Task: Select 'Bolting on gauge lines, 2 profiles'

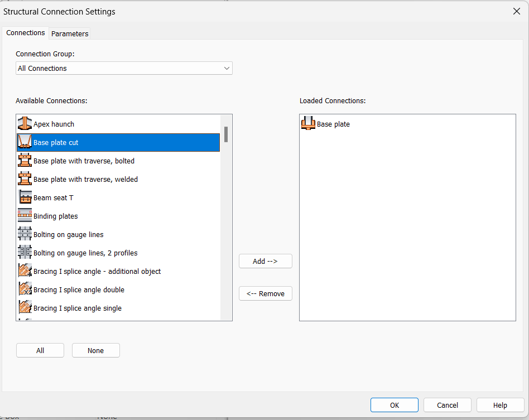Action: click(x=118, y=253)
